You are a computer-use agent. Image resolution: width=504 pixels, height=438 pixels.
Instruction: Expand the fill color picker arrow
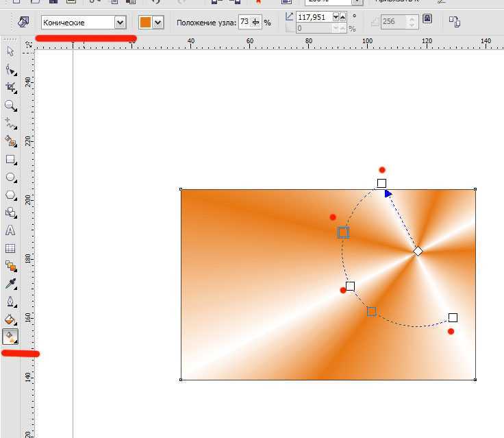[x=157, y=23]
